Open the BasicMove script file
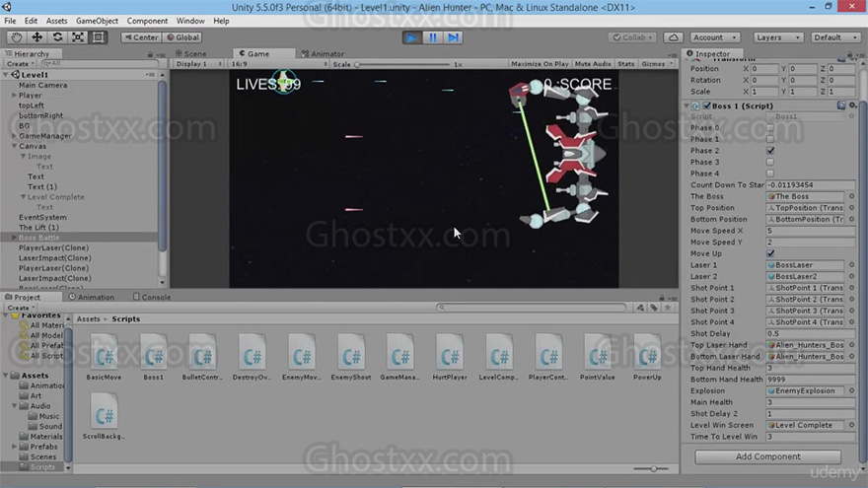 tap(104, 357)
